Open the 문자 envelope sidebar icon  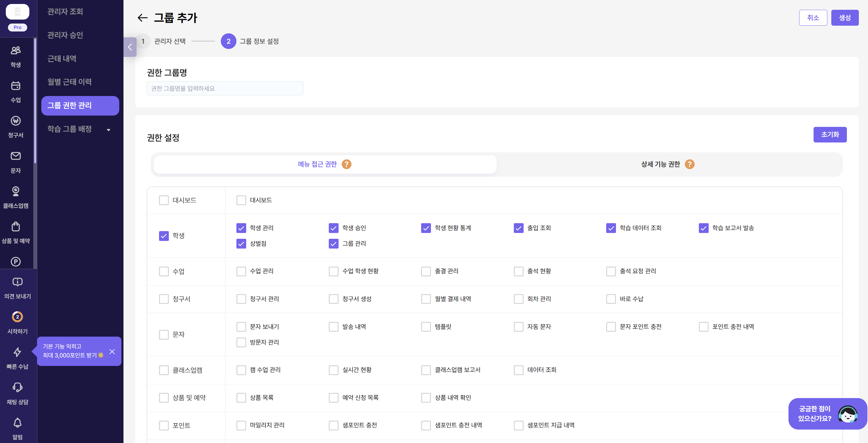pyautogui.click(x=16, y=156)
